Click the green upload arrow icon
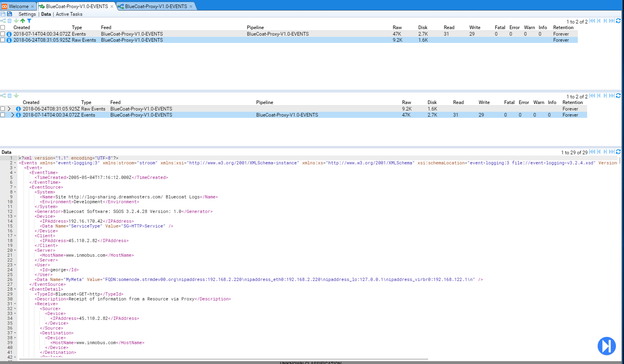624x364 pixels. click(23, 21)
